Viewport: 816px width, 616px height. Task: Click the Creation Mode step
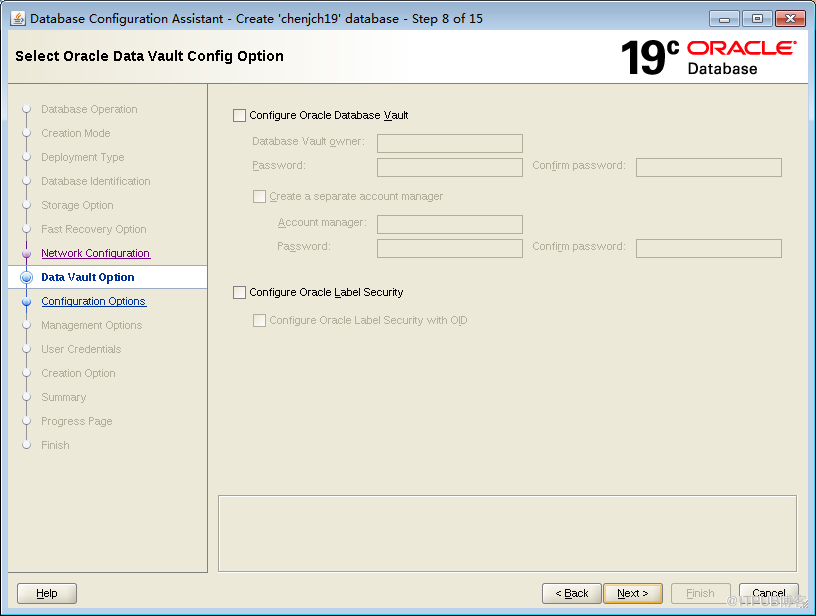coord(75,133)
